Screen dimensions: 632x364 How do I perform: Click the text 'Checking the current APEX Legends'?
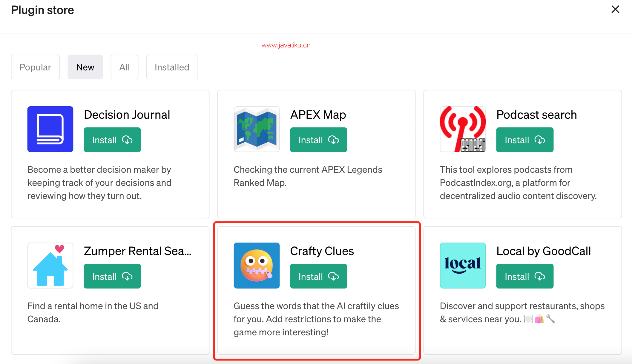pyautogui.click(x=308, y=169)
